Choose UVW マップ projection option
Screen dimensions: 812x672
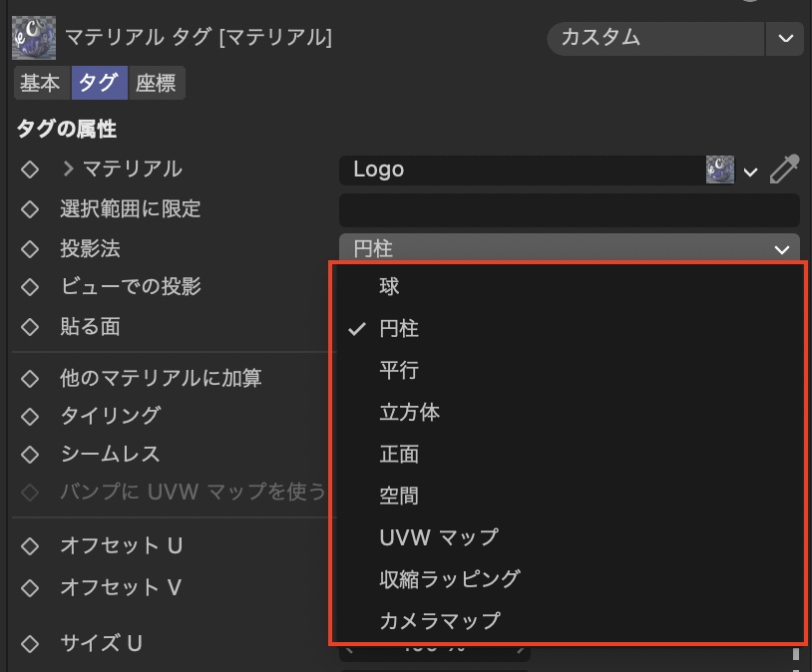[x=438, y=537]
